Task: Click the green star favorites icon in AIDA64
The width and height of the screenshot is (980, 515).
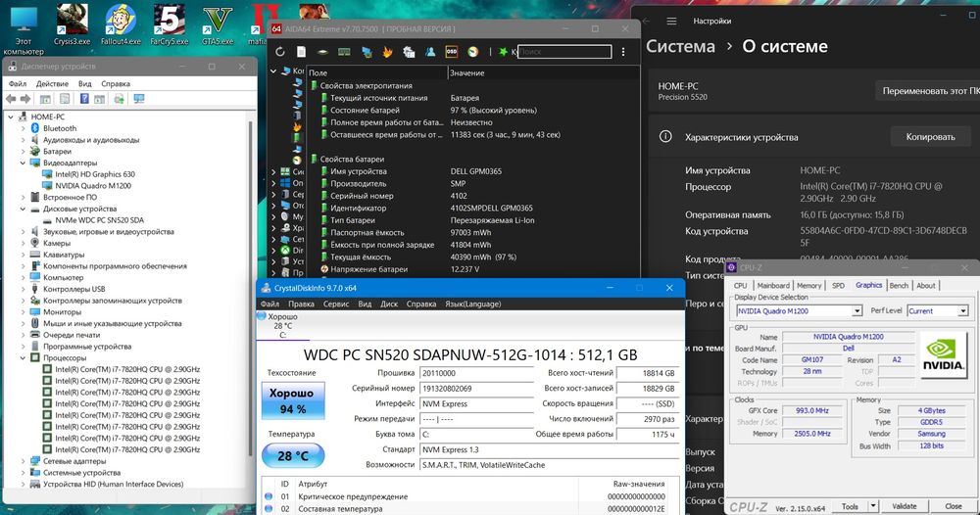Action: pos(503,52)
